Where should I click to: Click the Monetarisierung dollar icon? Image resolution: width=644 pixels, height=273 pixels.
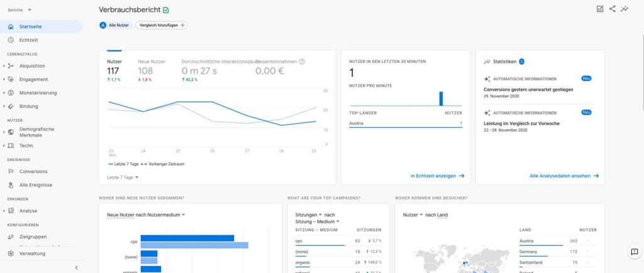click(x=11, y=92)
